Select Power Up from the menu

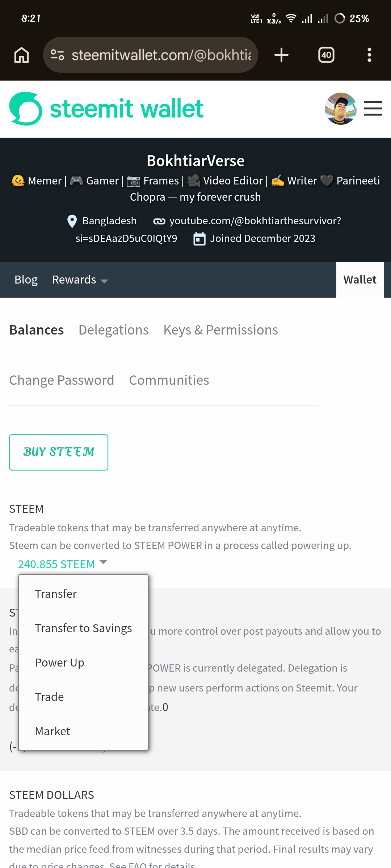[x=83, y=663]
